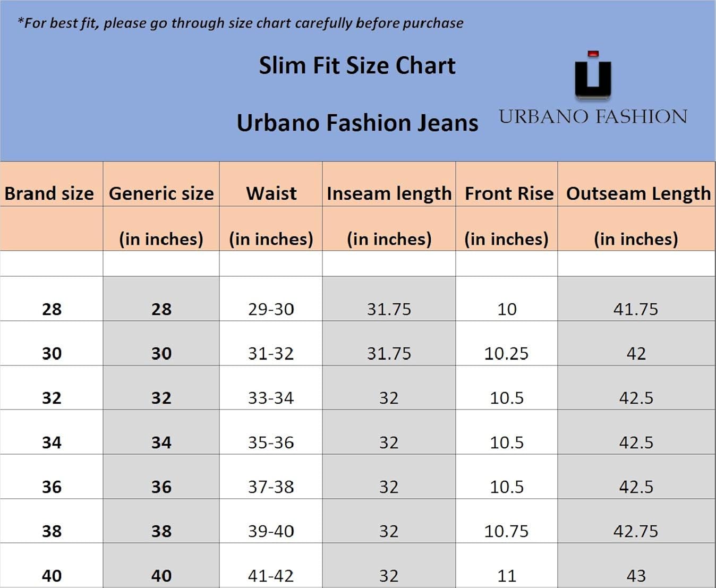Select the Front Rise column header
Image resolution: width=716 pixels, height=588 pixels.
coord(509,193)
